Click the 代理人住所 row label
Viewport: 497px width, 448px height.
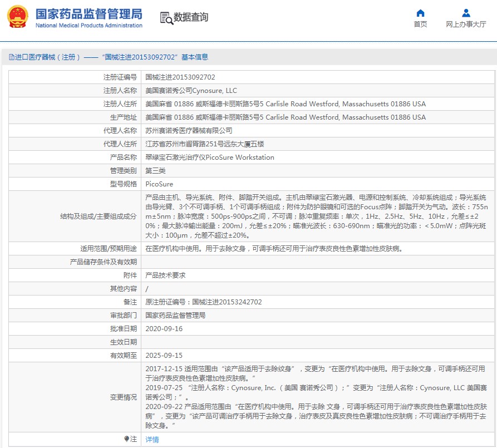[x=120, y=144]
